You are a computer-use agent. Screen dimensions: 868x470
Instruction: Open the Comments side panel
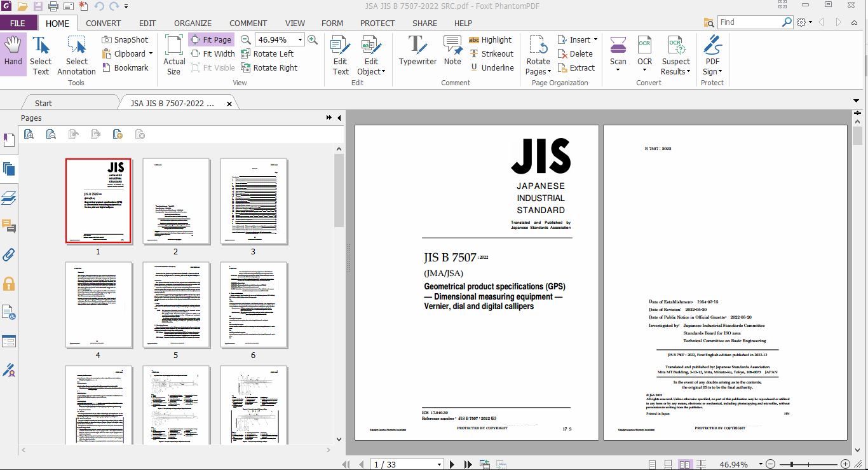tap(9, 226)
